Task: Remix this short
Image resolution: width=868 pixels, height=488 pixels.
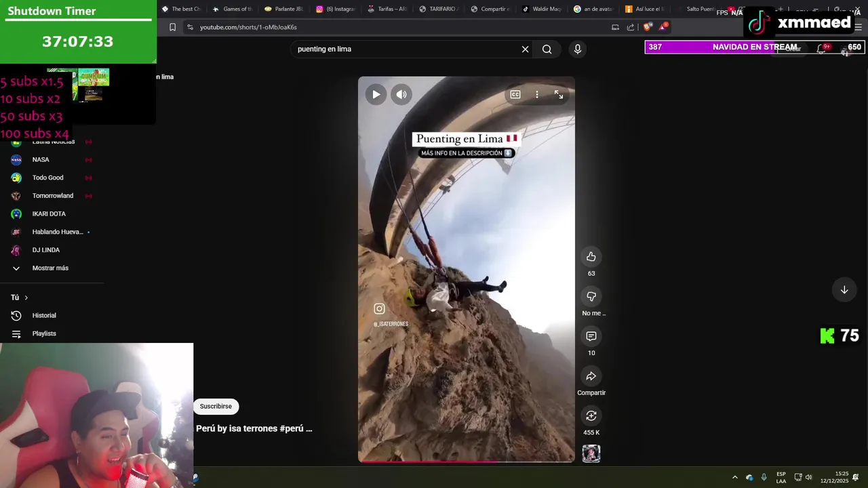Action: [x=591, y=415]
